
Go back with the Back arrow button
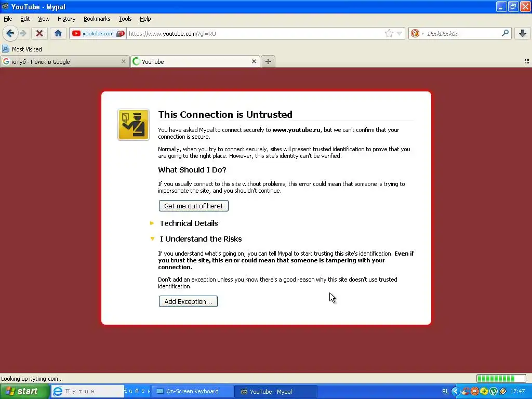[x=10, y=33]
